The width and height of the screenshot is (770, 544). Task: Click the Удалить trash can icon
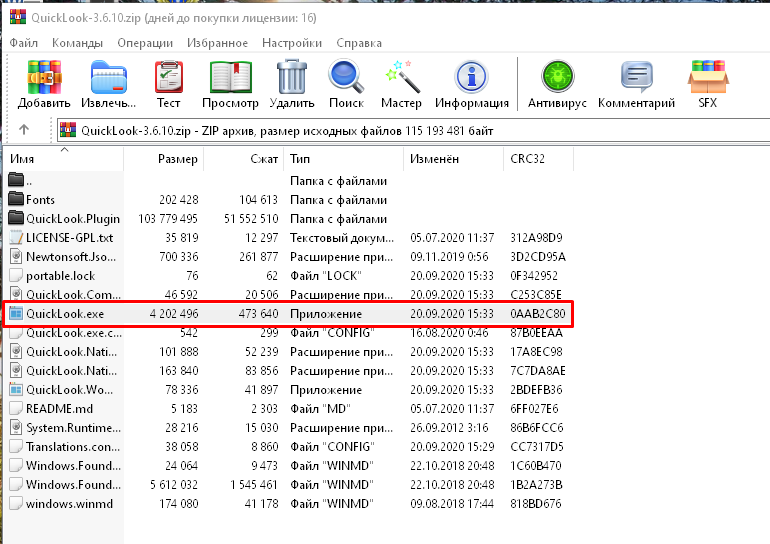pos(292,77)
